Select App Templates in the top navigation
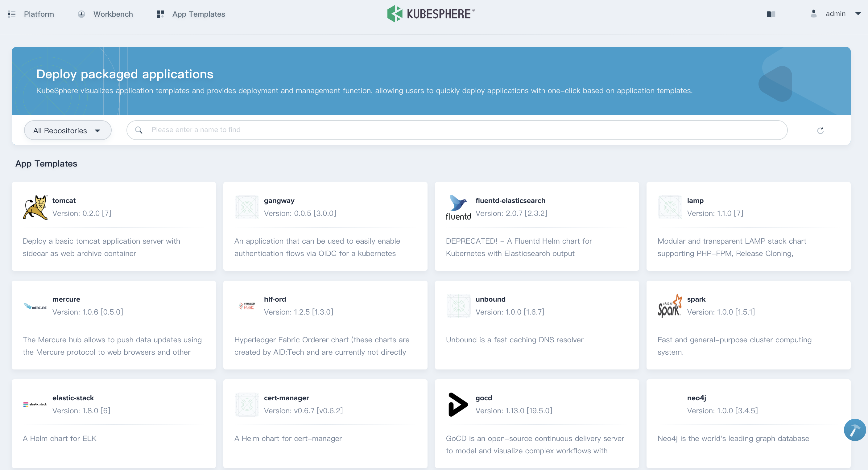 pyautogui.click(x=199, y=14)
